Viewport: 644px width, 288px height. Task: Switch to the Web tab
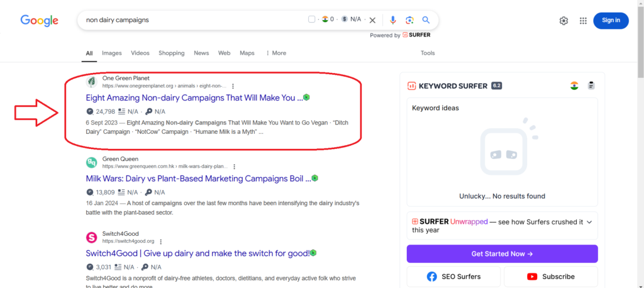[x=225, y=53]
